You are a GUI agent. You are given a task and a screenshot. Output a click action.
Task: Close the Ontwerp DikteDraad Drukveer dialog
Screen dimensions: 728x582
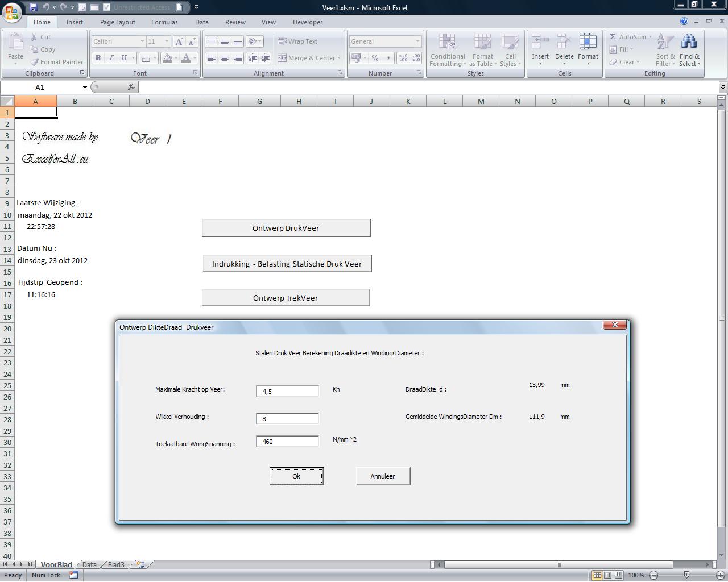coord(615,325)
